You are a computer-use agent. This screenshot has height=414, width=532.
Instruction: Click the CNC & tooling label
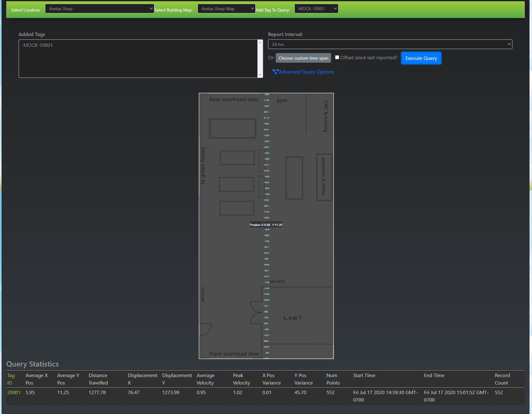click(x=326, y=116)
